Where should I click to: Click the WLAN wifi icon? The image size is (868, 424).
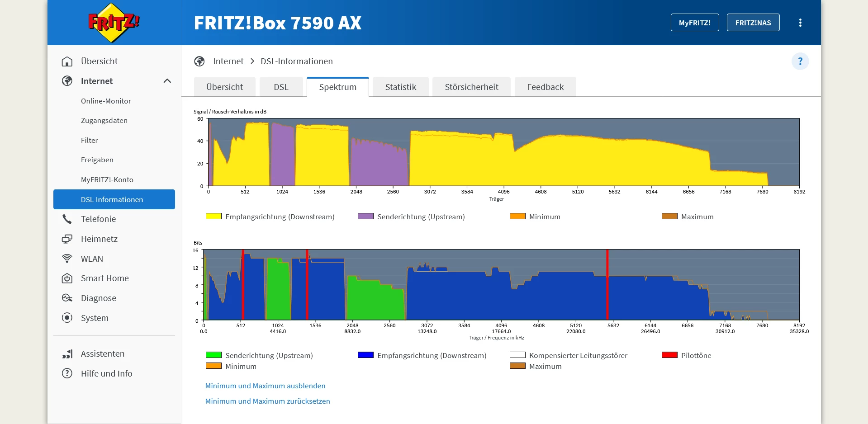tap(67, 259)
